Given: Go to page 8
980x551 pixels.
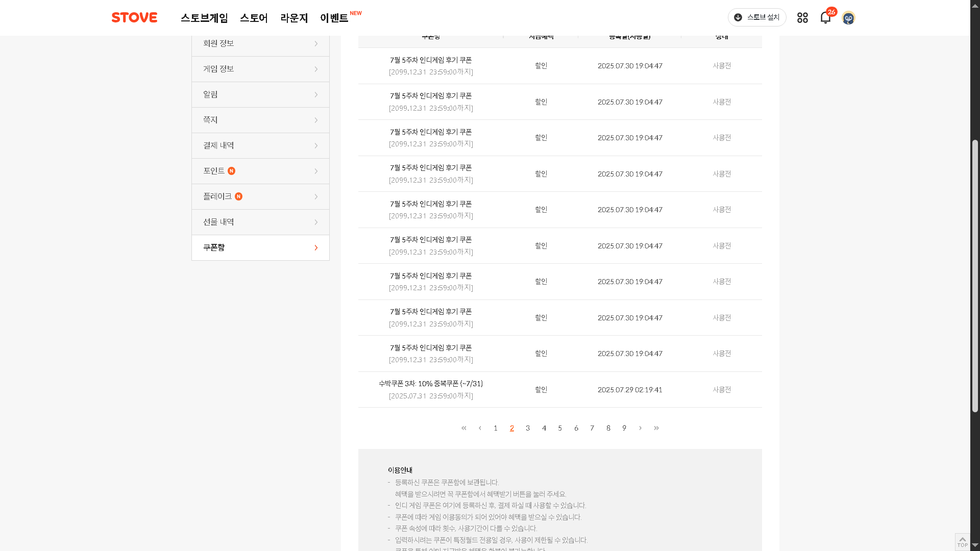Looking at the screenshot, I should (608, 428).
